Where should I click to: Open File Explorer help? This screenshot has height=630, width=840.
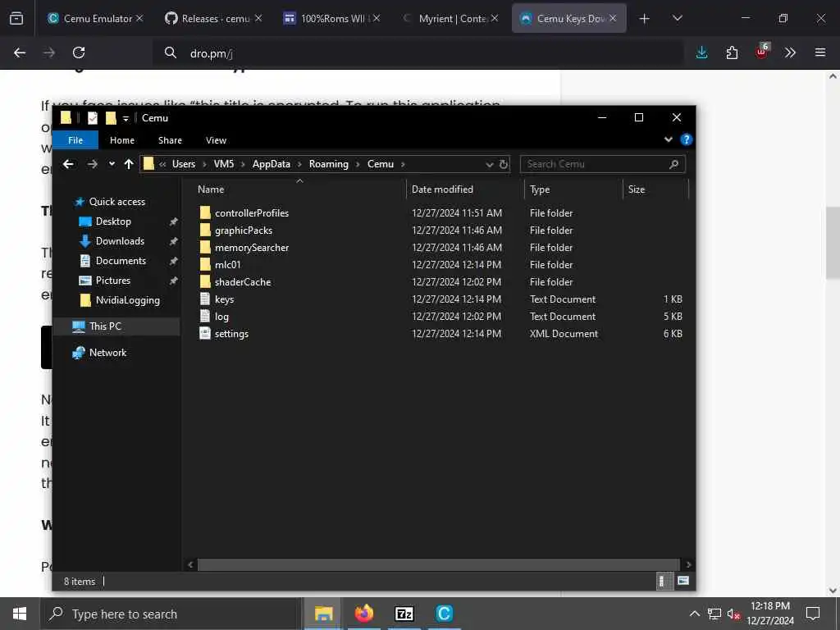coord(687,139)
